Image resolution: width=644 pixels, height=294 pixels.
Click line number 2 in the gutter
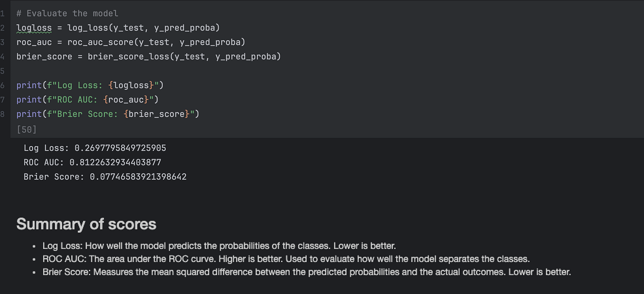(x=3, y=28)
